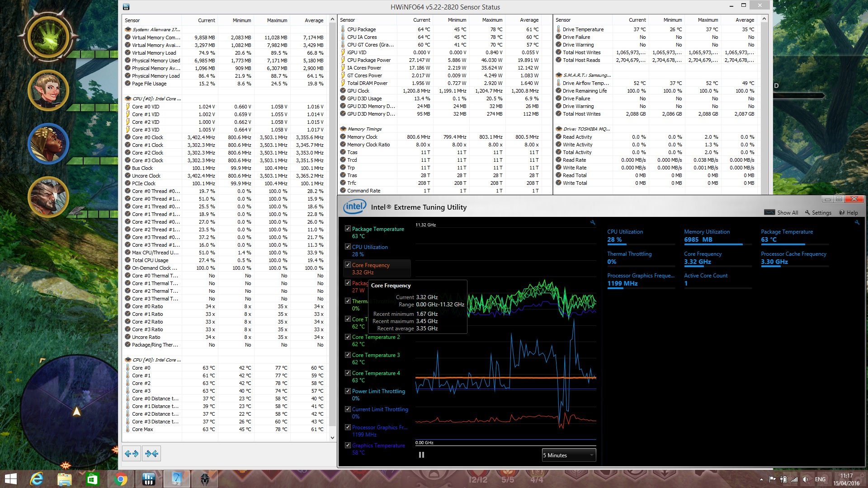The image size is (868, 488).
Task: Uncheck Current Limit Throttling checkbox
Action: click(348, 409)
